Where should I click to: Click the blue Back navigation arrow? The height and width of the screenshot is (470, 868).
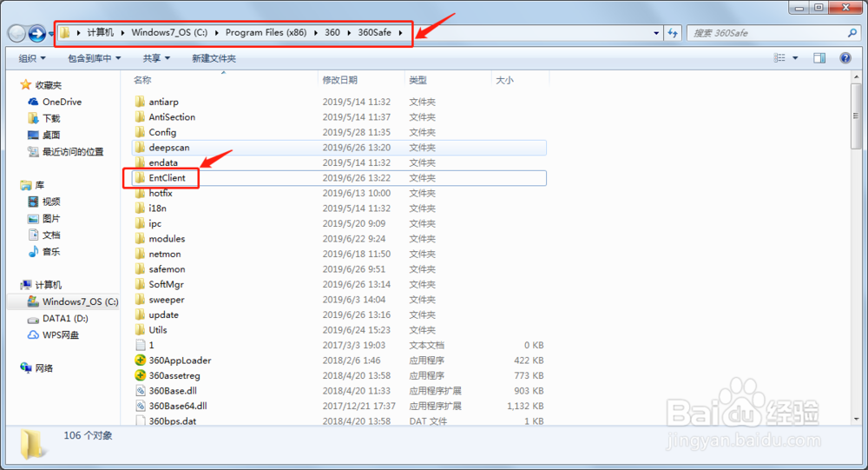[x=37, y=34]
